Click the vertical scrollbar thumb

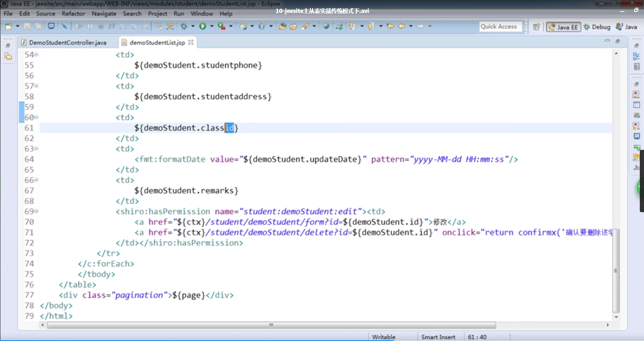(x=616, y=270)
